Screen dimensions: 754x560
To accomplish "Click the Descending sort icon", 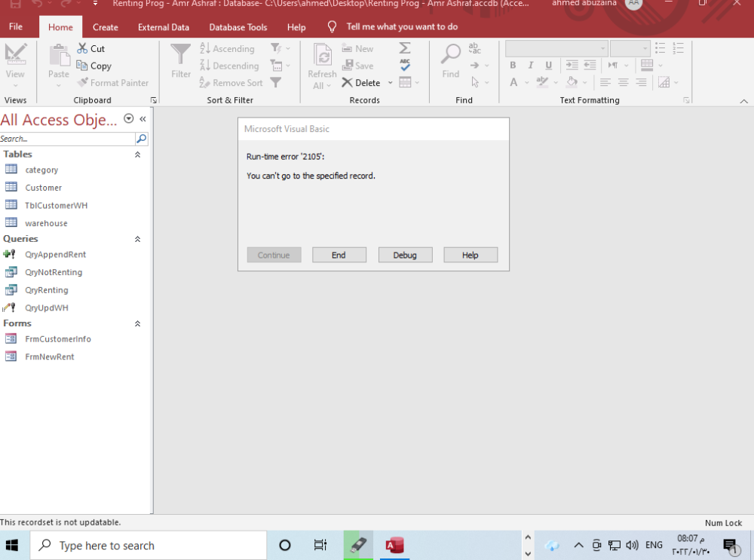I will coord(205,66).
